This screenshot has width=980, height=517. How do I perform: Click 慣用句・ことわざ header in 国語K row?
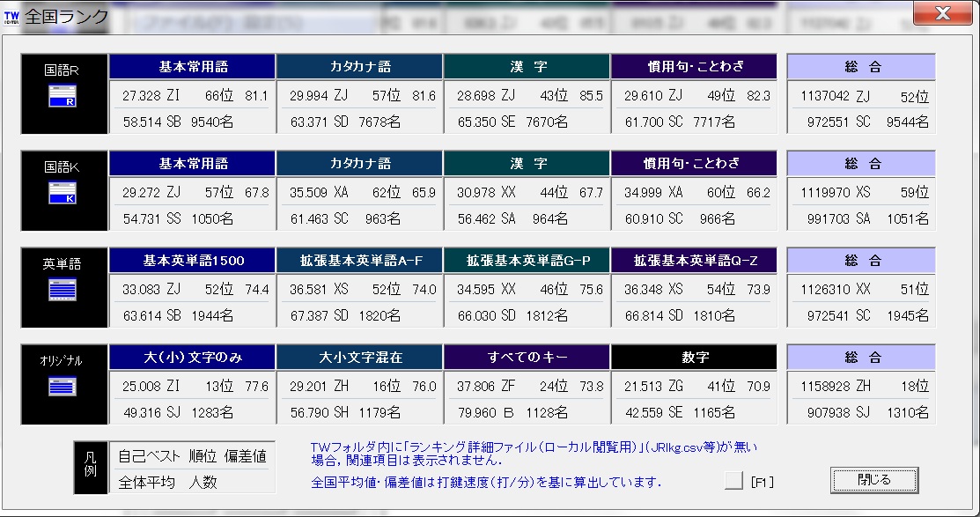coord(694,164)
